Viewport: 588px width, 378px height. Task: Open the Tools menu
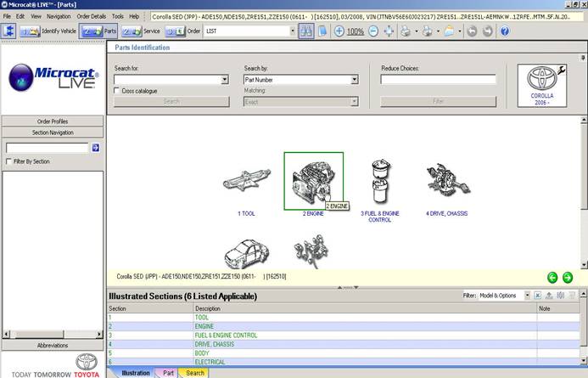(117, 16)
